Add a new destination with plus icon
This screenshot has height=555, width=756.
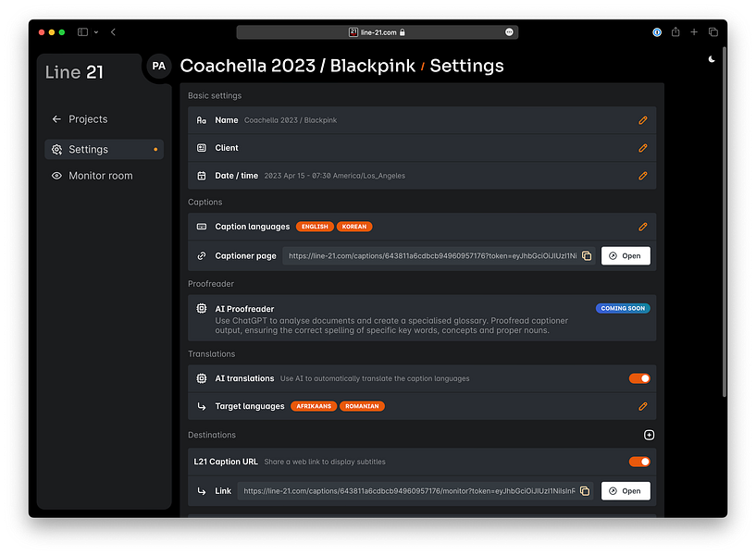(x=649, y=435)
